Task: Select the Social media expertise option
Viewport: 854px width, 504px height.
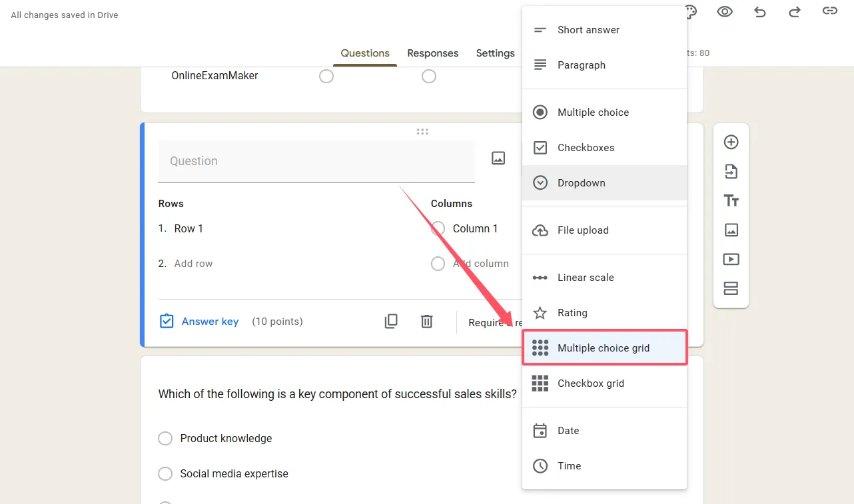Action: (165, 474)
